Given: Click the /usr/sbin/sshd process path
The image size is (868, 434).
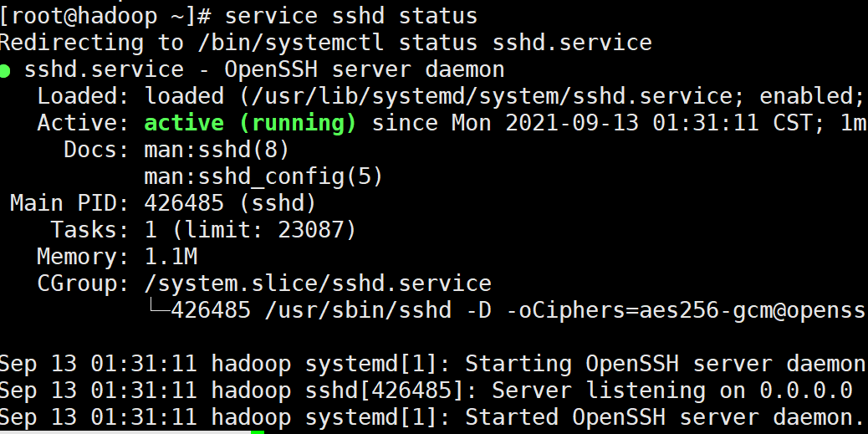Looking at the screenshot, I should point(358,310).
